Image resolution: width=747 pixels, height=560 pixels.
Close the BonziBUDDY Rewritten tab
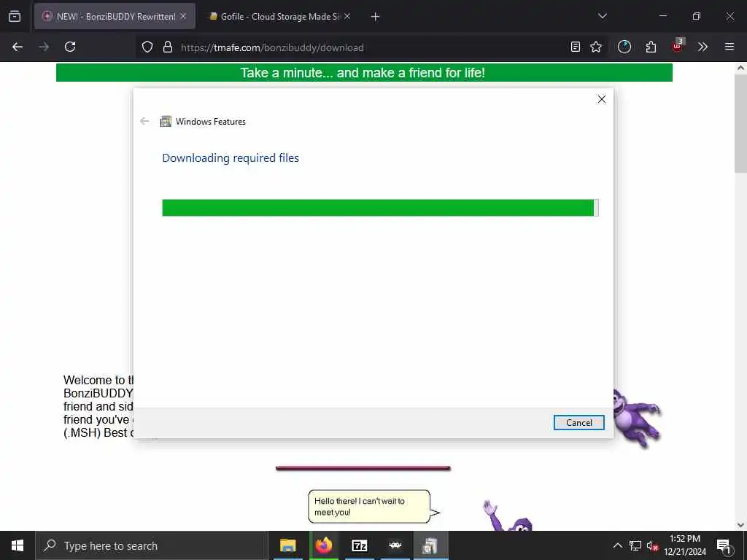coord(183,16)
